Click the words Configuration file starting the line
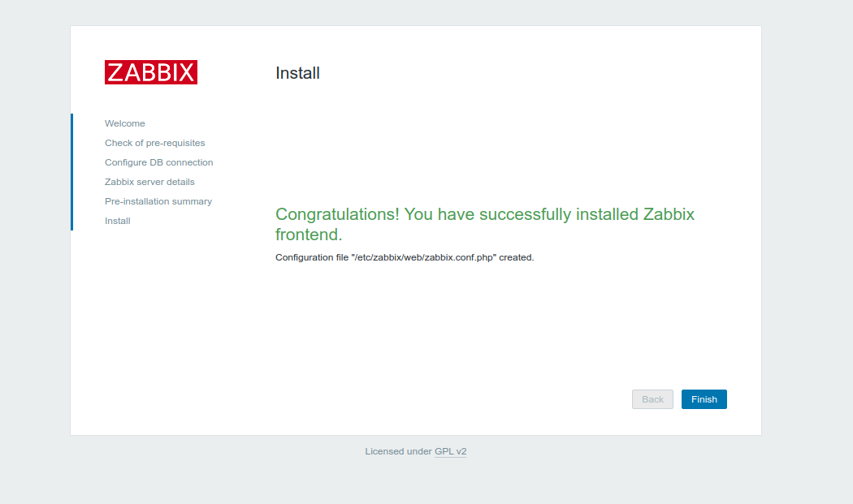Image resolution: width=853 pixels, height=504 pixels. [x=312, y=258]
